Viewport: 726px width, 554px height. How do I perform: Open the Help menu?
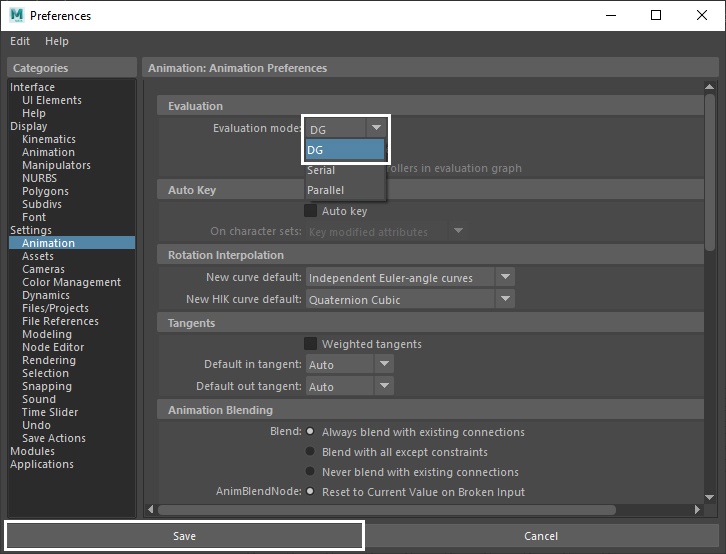pyautogui.click(x=56, y=41)
